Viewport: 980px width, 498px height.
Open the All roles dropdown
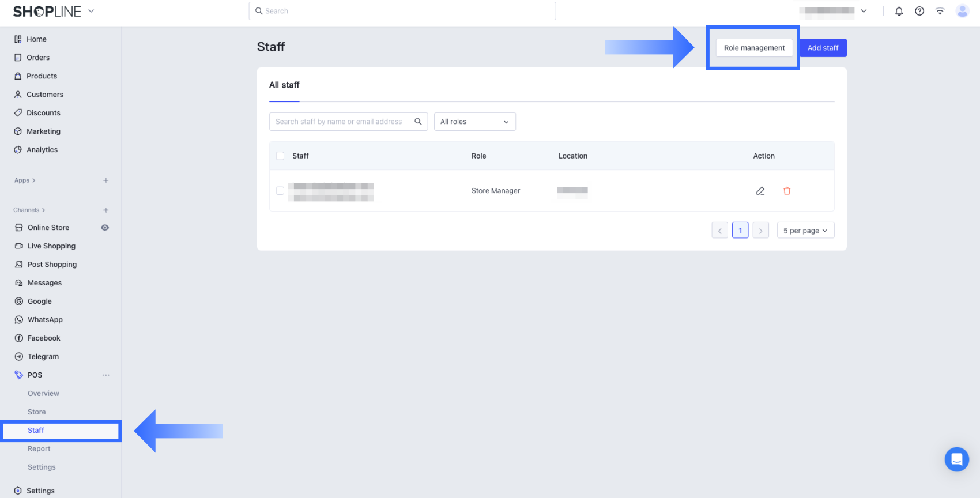pyautogui.click(x=474, y=122)
